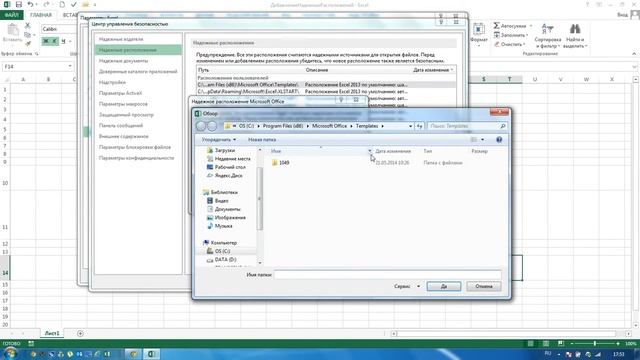Click Отмена button in Browse dialog
Image resolution: width=640 pixels, height=360 pixels.
(484, 286)
